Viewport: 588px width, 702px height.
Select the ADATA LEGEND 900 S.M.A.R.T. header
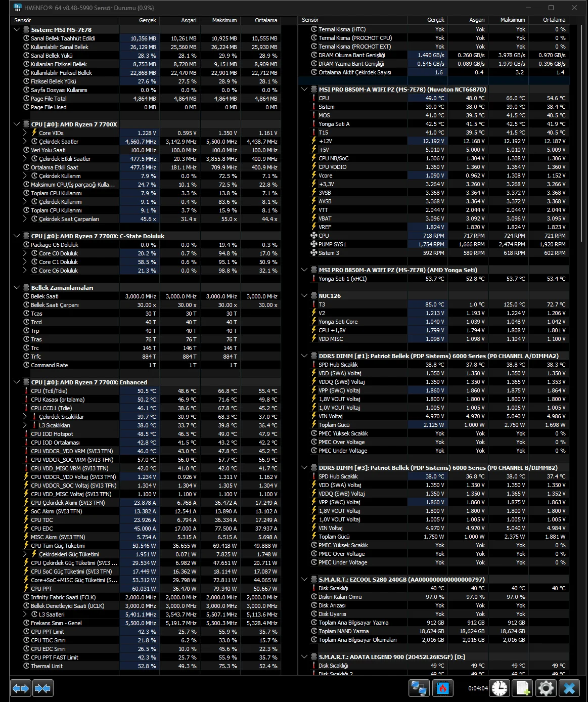click(x=435, y=657)
